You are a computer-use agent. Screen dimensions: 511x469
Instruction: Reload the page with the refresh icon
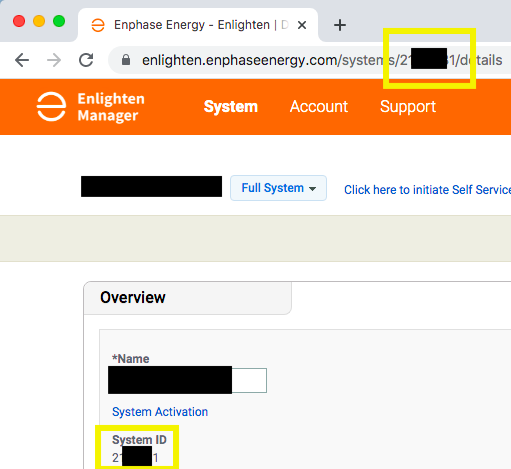point(86,60)
